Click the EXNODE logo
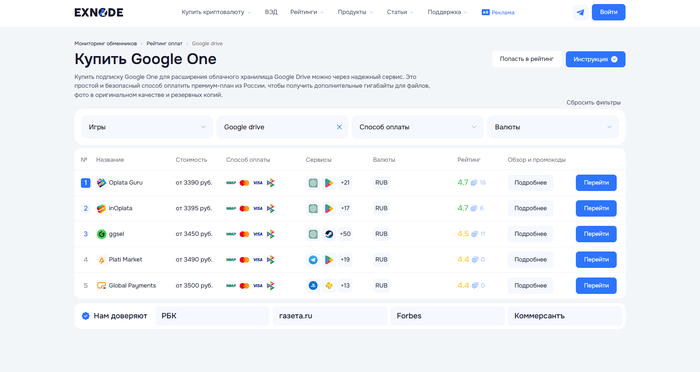This screenshot has height=372, width=700. pos(99,13)
